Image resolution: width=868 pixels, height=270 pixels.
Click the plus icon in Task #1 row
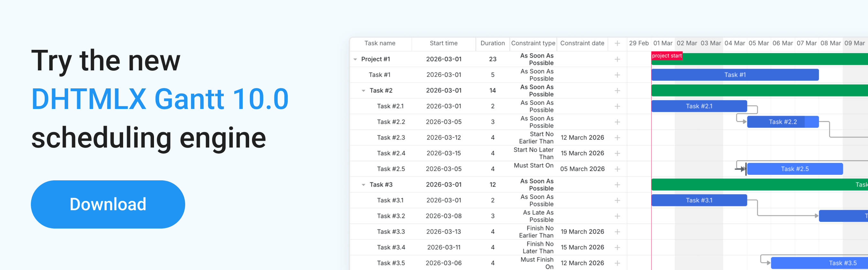617,75
